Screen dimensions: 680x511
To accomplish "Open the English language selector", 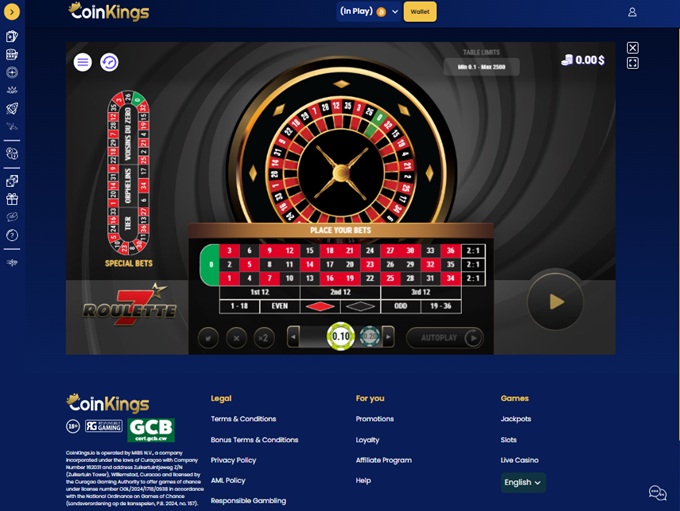I will tap(523, 482).
